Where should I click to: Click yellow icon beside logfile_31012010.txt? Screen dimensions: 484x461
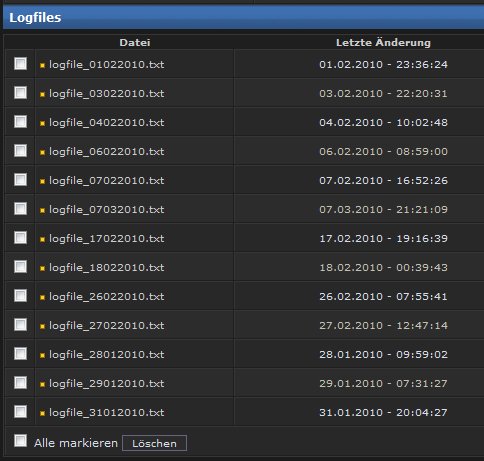[42, 413]
